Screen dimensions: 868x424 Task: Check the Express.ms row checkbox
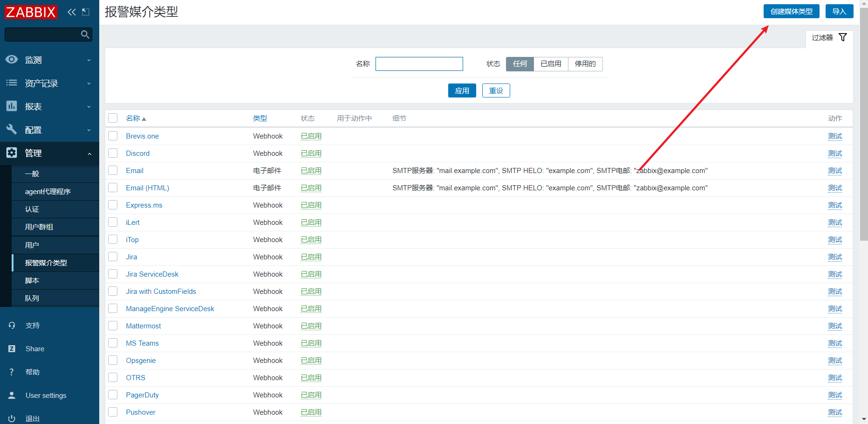pos(113,205)
